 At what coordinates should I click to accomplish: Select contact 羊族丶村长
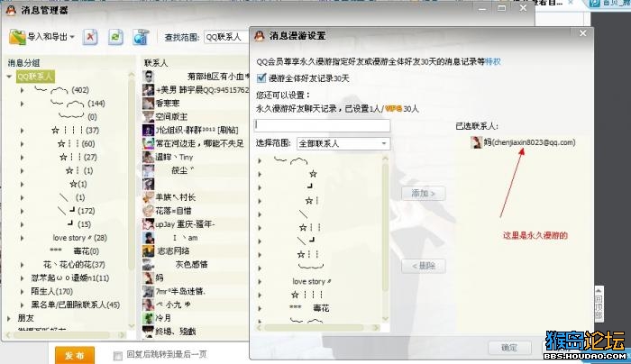click(x=176, y=197)
